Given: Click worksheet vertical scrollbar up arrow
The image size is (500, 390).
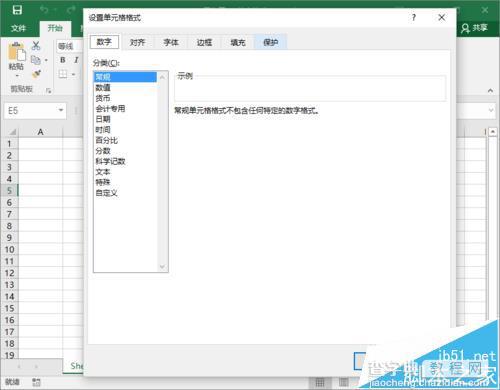Looking at the screenshot, I should (493, 132).
